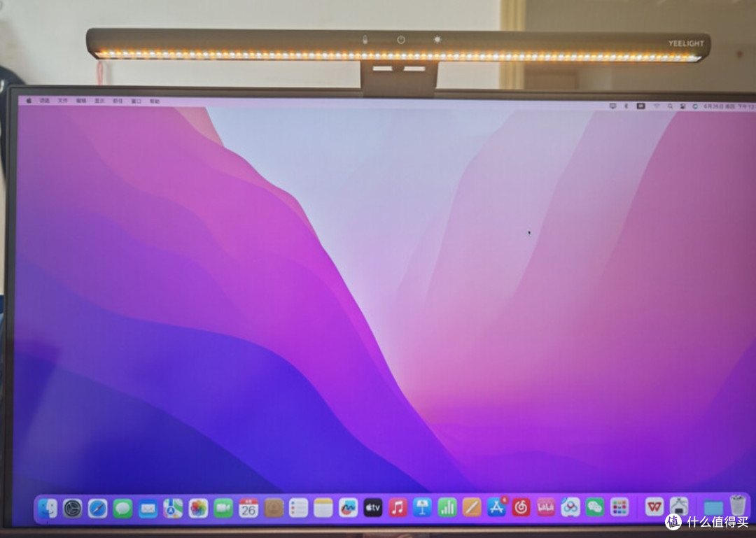Open Keynote from the Dock

pyautogui.click(x=422, y=508)
